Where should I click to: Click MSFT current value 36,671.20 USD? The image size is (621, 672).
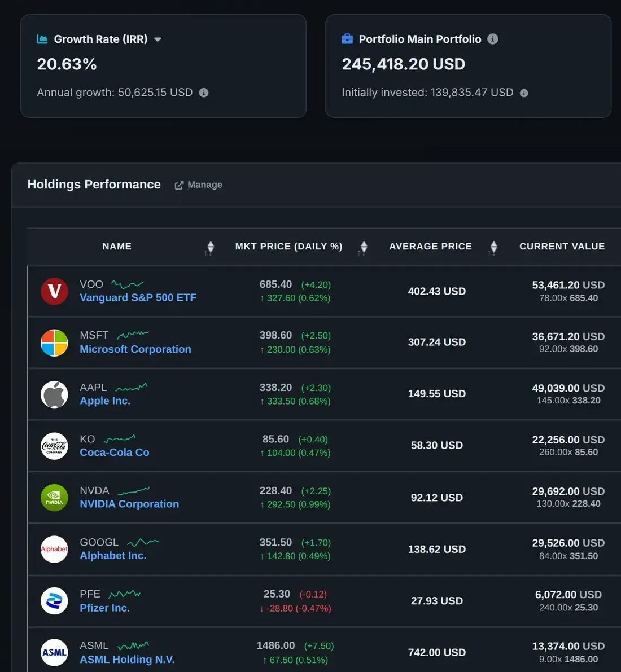568,336
